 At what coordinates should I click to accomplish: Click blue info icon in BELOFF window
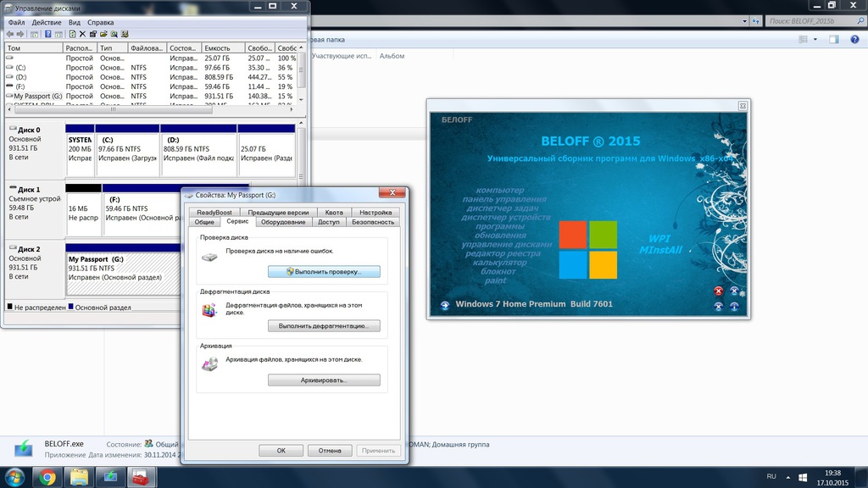[735, 306]
